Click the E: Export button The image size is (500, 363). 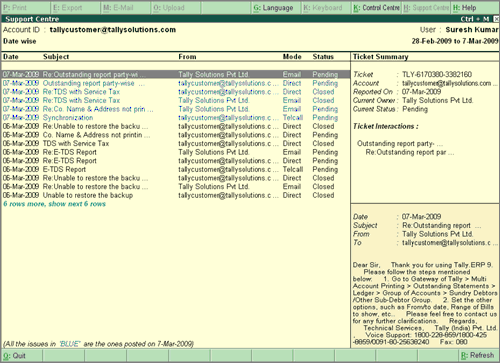[x=76, y=8]
